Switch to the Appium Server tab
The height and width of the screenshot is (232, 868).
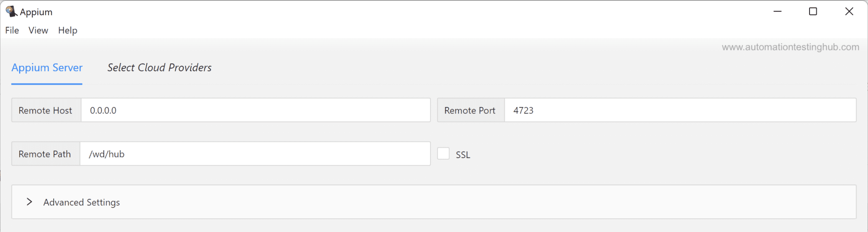pos(47,68)
